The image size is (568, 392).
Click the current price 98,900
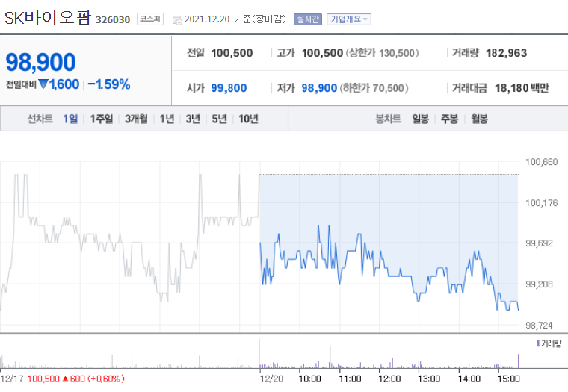tap(40, 62)
